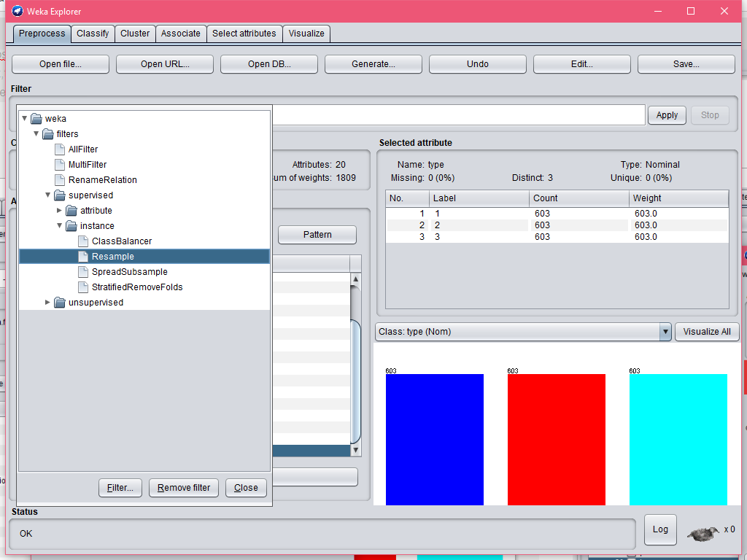Viewport: 747px width, 560px height.
Task: Open the Cluster tab
Action: click(x=135, y=34)
